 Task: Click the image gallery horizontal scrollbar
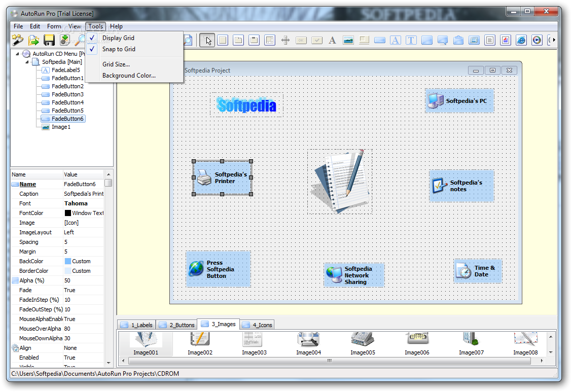click(x=330, y=361)
